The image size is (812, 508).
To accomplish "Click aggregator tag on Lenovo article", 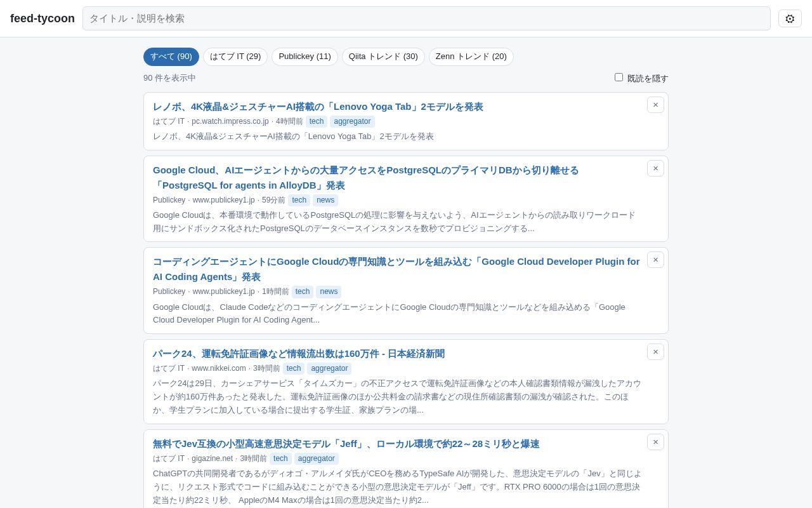I will (352, 121).
